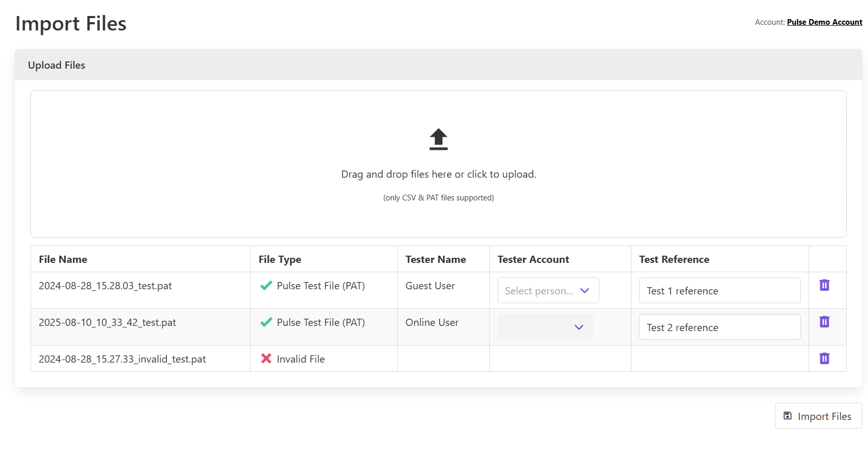The image size is (868, 454).
Task: Click the Upload Files panel header
Action: pos(57,65)
